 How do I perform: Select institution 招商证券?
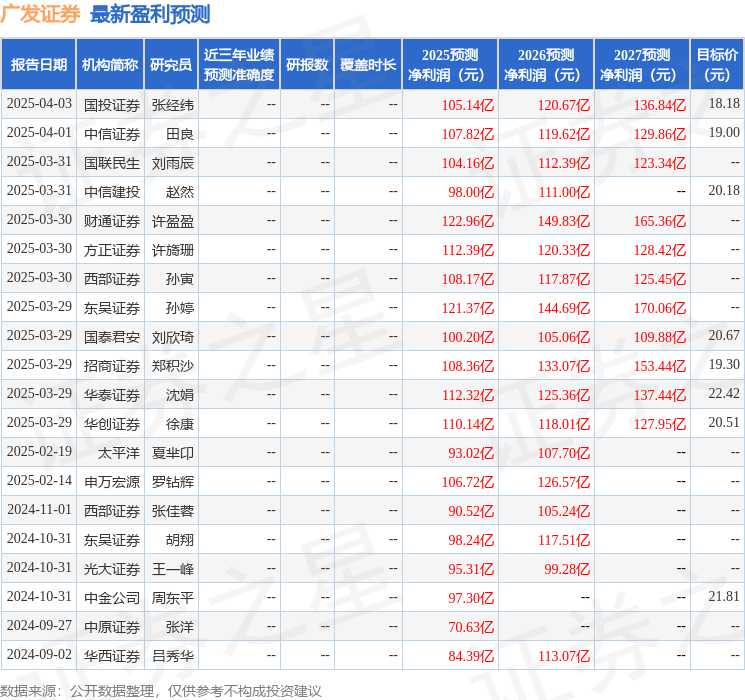point(112,366)
